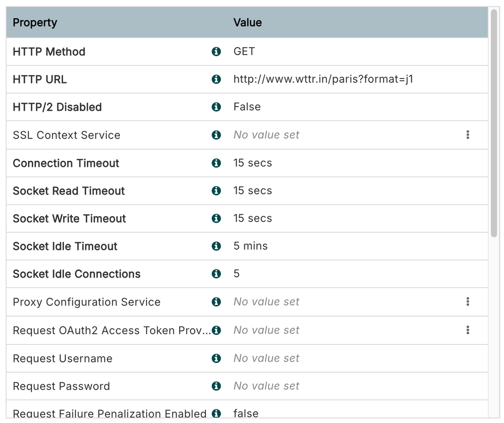The width and height of the screenshot is (504, 423).
Task: Open Request OAuth2 Access Token three-dot menu
Action: pyautogui.click(x=468, y=330)
